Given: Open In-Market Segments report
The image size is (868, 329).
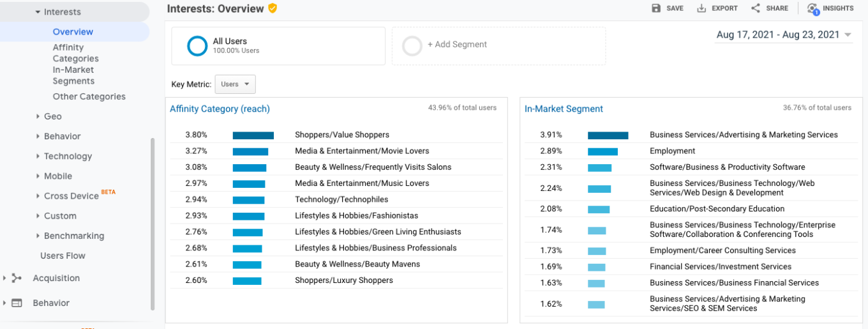Looking at the screenshot, I should point(73,75).
